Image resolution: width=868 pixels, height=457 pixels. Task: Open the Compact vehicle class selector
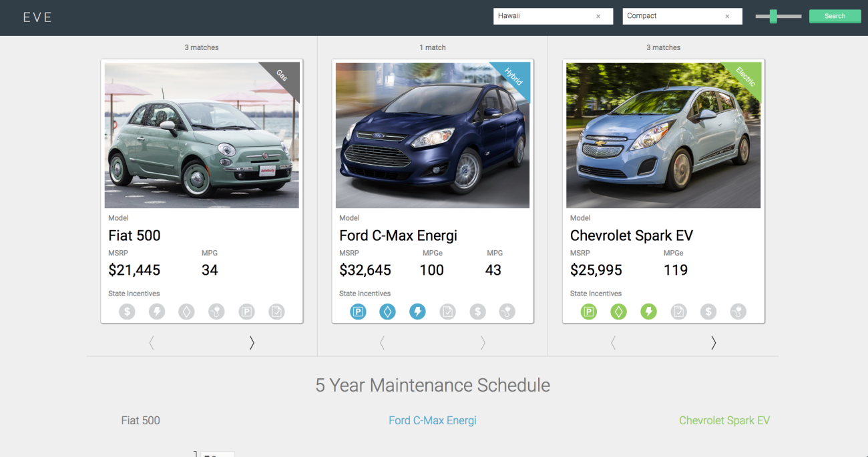pyautogui.click(x=682, y=16)
